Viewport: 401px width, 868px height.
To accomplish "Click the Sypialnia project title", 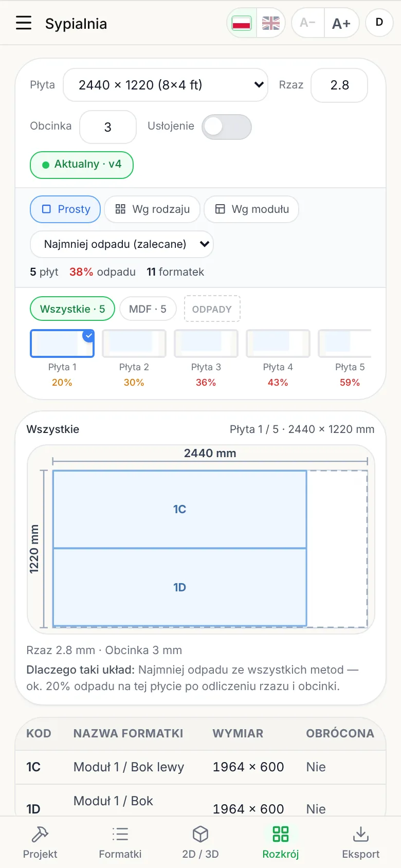I will coord(76,24).
